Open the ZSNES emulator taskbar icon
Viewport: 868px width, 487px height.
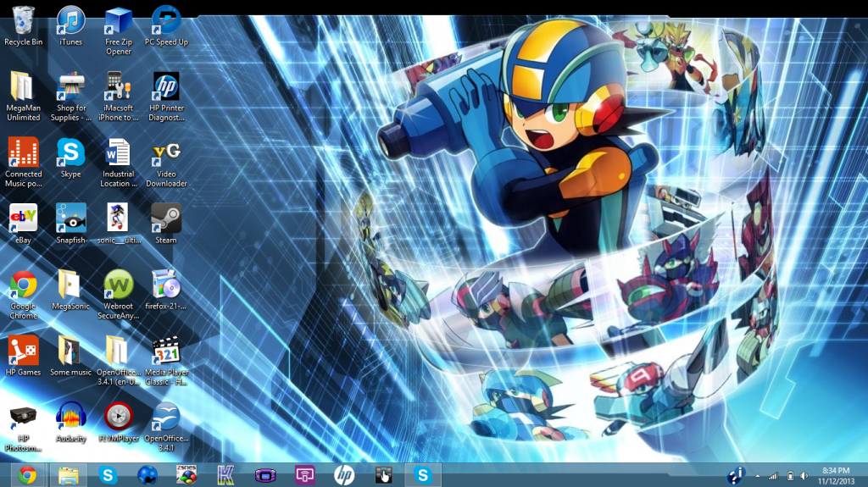coord(186,475)
